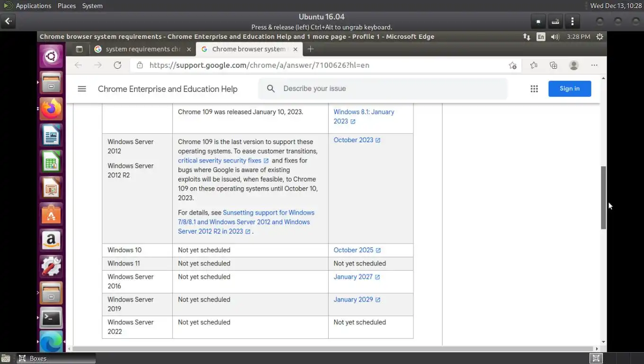Open the Google help main menu (hamburger)
The width and height of the screenshot is (644, 364).
[x=82, y=89]
